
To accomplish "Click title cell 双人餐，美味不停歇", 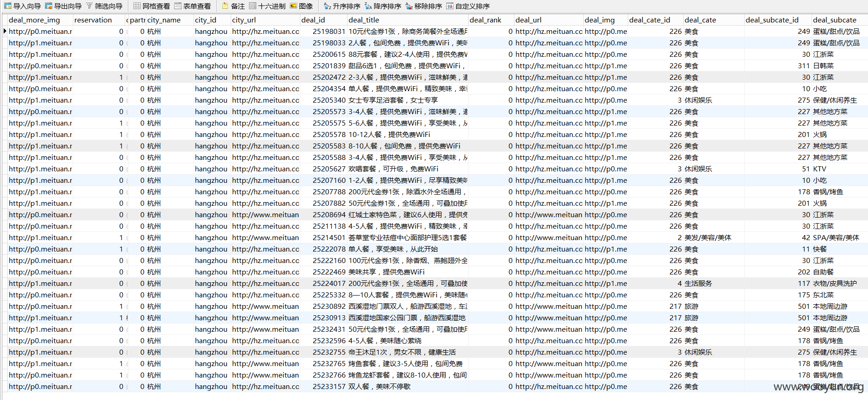I will pyautogui.click(x=408, y=386).
